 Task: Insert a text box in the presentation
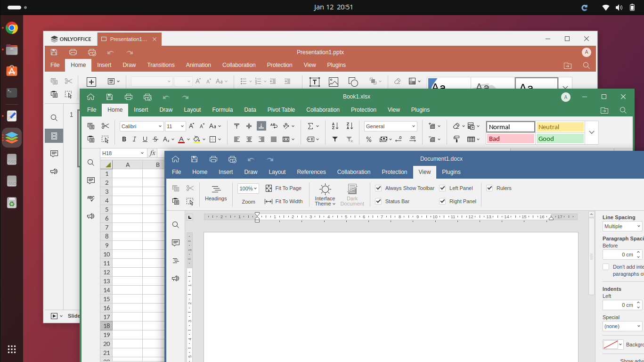tap(314, 82)
